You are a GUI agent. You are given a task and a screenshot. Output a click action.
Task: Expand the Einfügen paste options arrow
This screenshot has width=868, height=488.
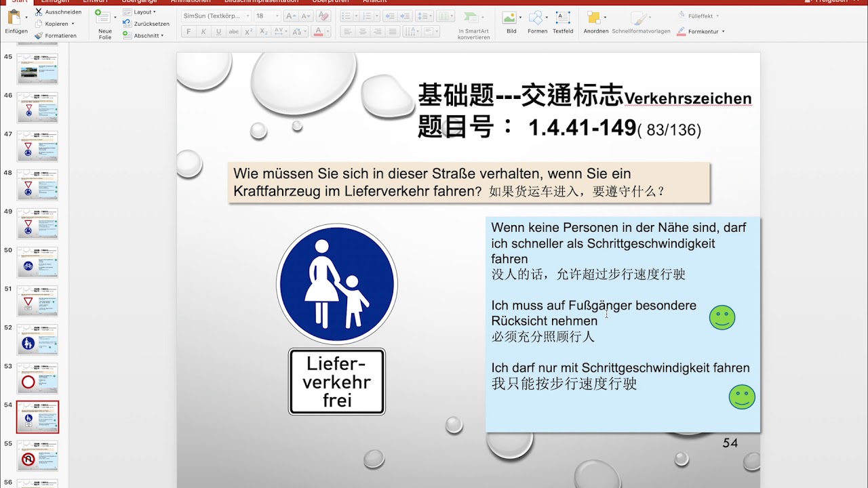pos(26,18)
